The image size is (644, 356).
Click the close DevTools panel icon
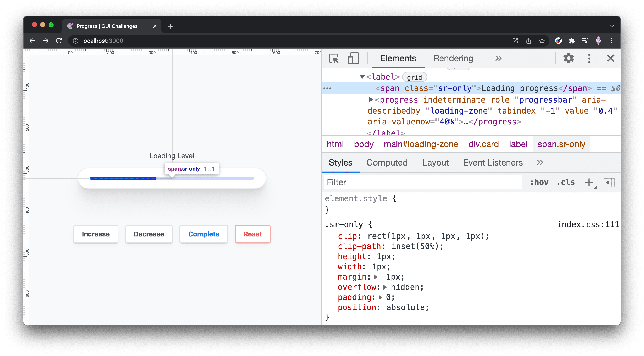point(610,58)
